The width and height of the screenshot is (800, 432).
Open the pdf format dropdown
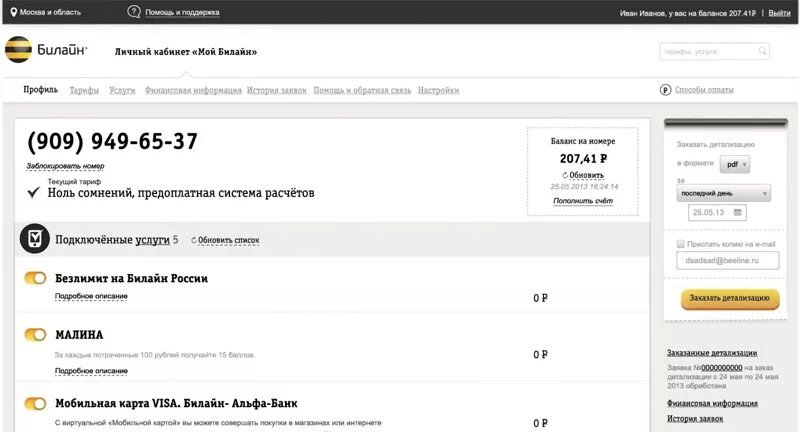(x=735, y=164)
